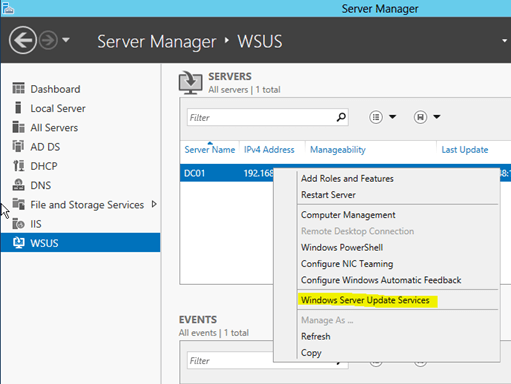Click the All Servers icon

18,127
